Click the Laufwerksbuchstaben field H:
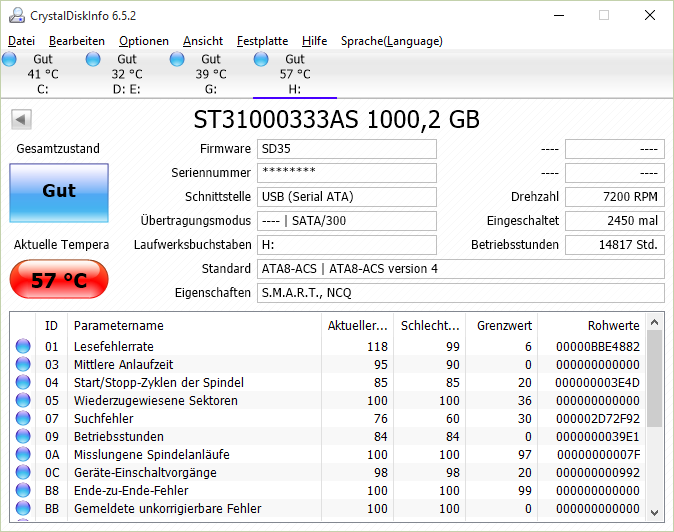 click(x=347, y=245)
